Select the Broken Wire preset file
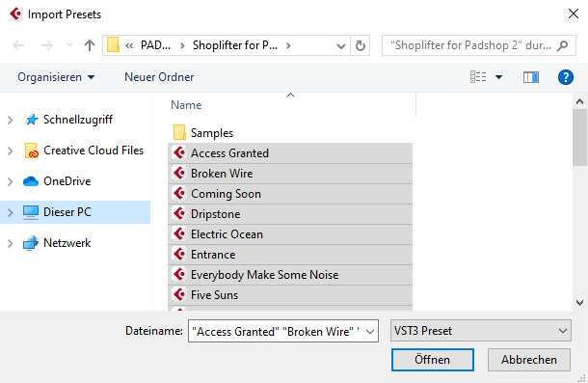Screen dimensions: 588x383 290,174
